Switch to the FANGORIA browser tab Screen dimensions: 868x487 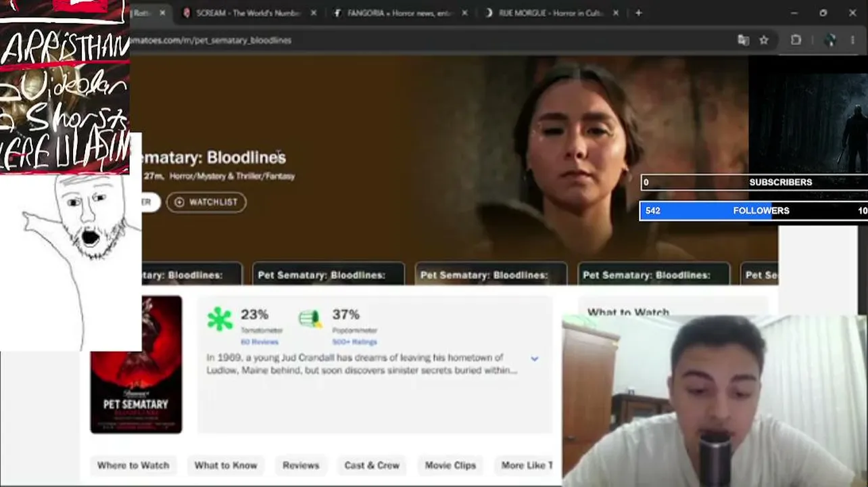point(399,13)
